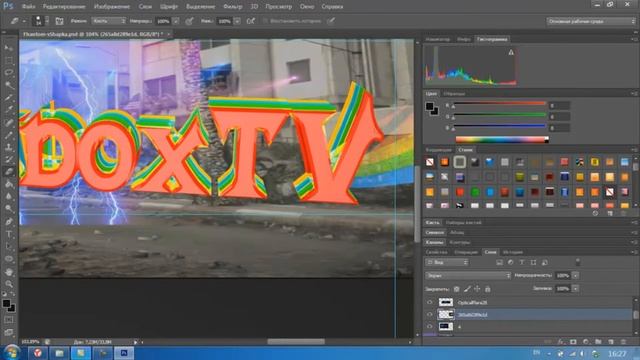This screenshot has width=640, height=360.
Task: Open the layer opacity dropdown arrow
Action: (x=575, y=276)
